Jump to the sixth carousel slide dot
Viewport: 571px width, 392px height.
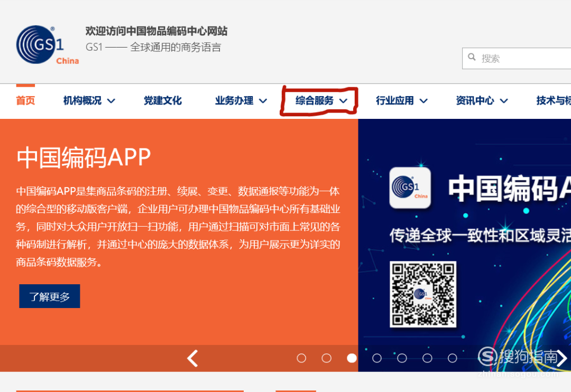(x=427, y=358)
